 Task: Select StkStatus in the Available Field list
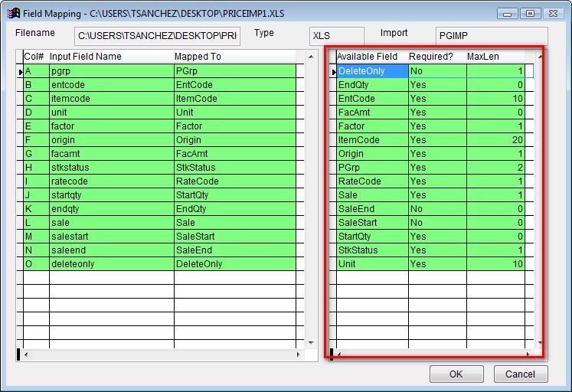[x=372, y=250]
